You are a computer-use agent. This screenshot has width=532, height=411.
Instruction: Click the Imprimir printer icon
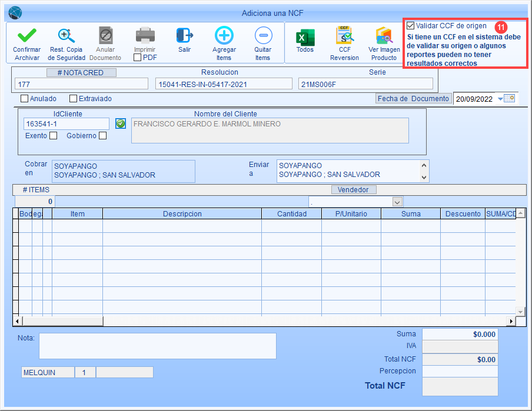pos(145,35)
